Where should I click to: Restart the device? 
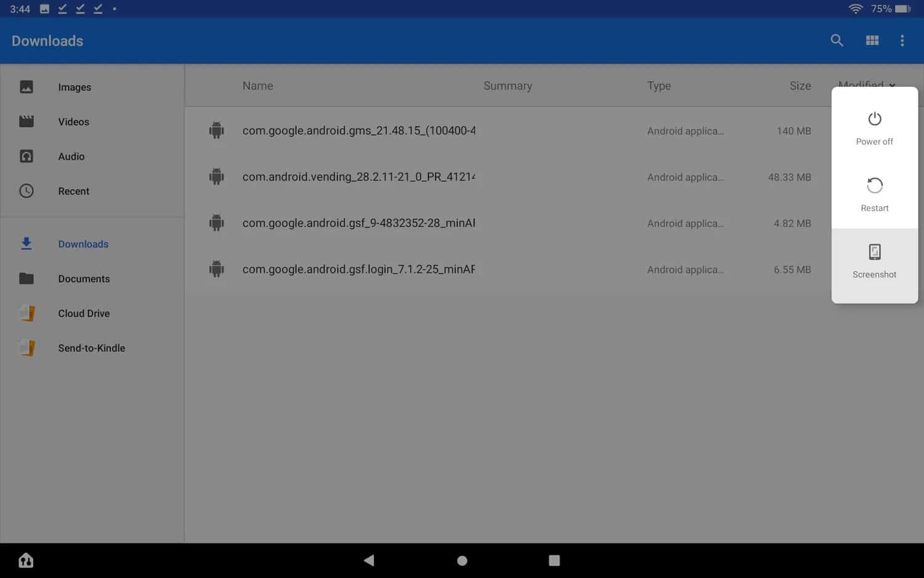tap(874, 193)
